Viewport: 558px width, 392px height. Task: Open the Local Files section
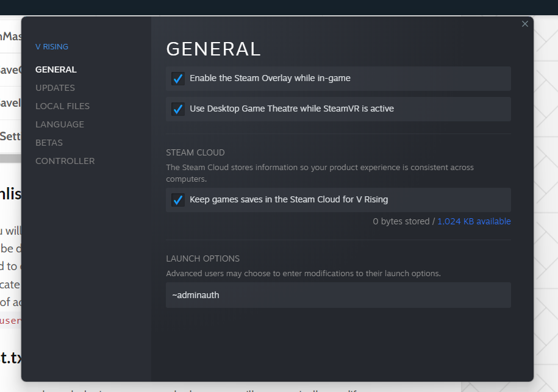click(62, 106)
